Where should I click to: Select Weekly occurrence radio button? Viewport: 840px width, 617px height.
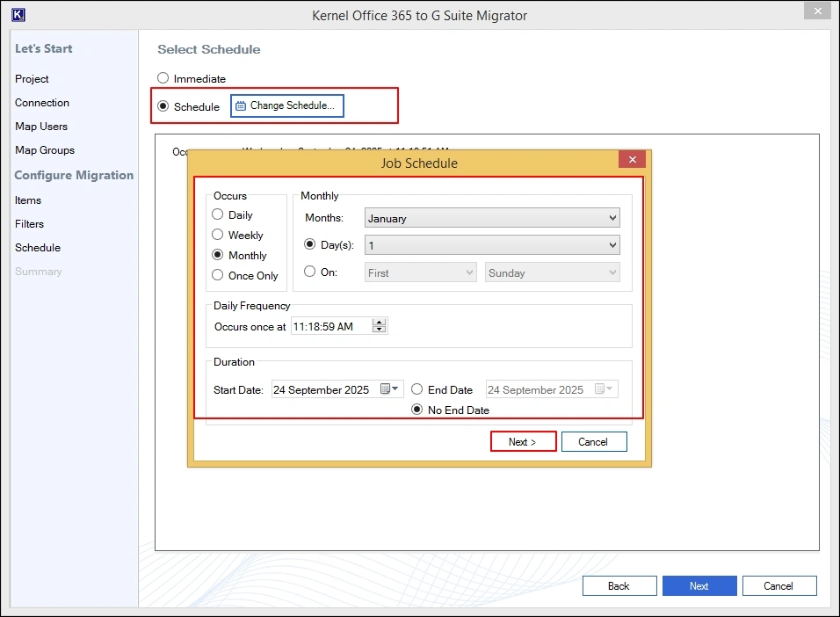coord(218,235)
